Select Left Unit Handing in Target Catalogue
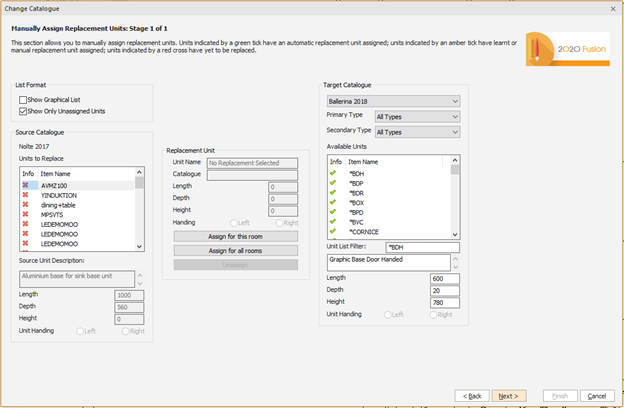The image size is (624, 408). (x=387, y=315)
